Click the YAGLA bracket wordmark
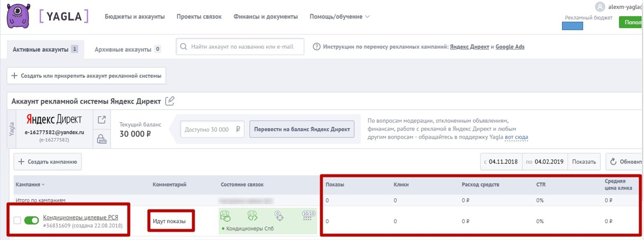The height and width of the screenshot is (240, 644). [64, 16]
